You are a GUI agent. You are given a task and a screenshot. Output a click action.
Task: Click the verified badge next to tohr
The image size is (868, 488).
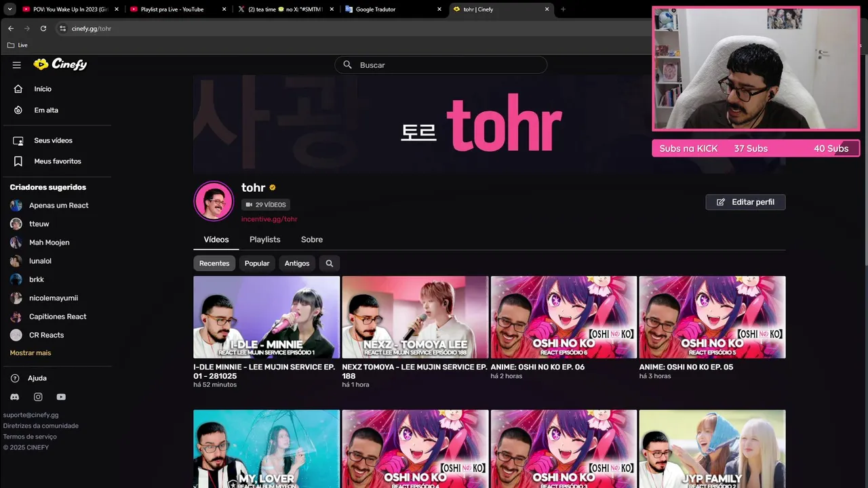coord(273,188)
